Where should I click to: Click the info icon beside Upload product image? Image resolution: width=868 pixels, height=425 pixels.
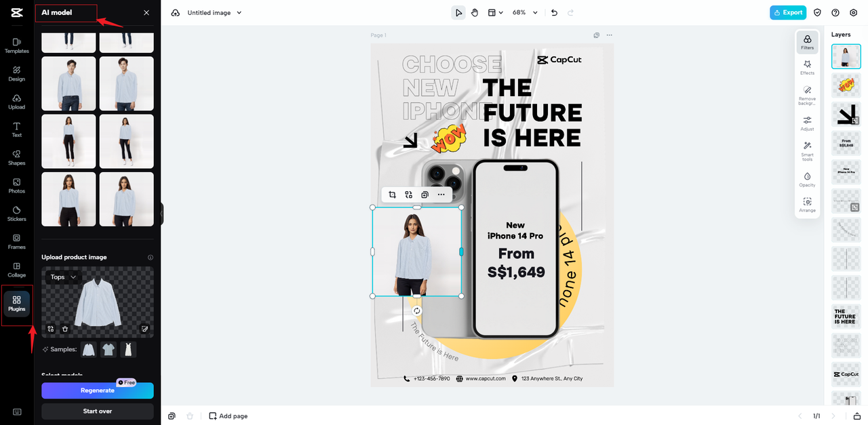(x=151, y=258)
